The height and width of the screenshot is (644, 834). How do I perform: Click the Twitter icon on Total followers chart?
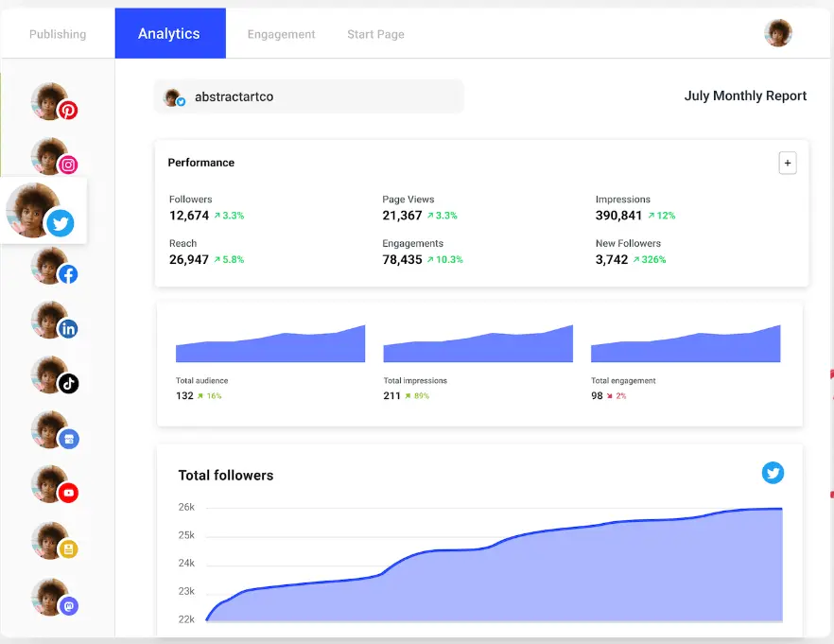(773, 473)
